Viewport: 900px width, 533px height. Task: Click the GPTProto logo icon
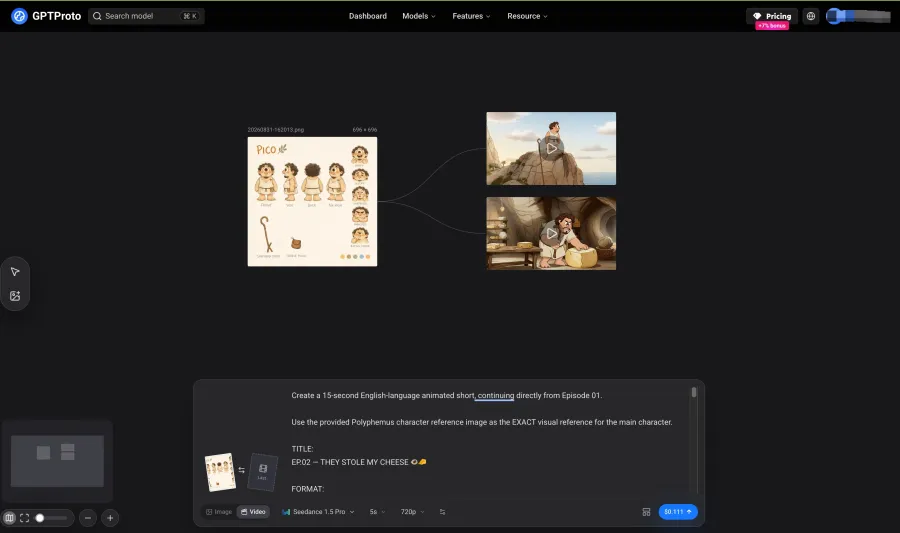[x=19, y=16]
